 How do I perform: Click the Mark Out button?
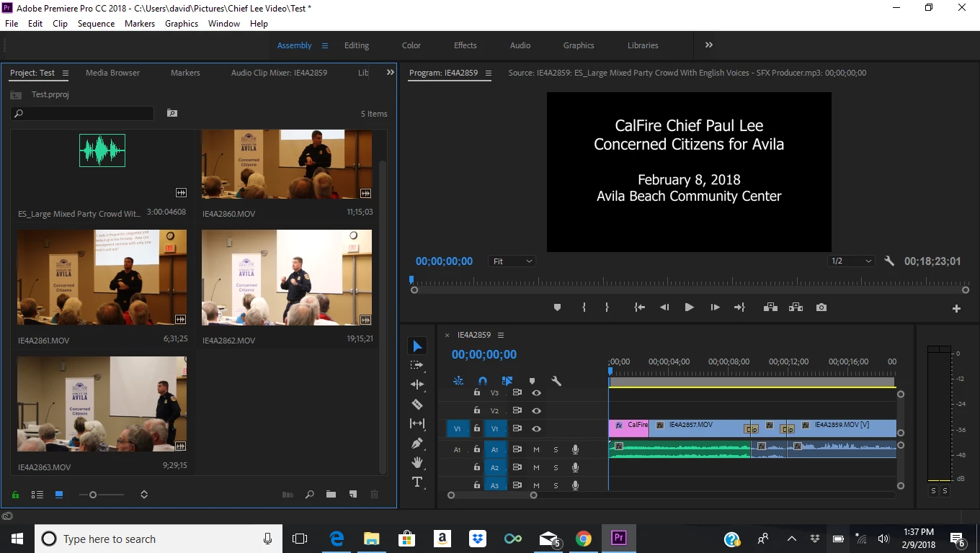[x=607, y=307]
